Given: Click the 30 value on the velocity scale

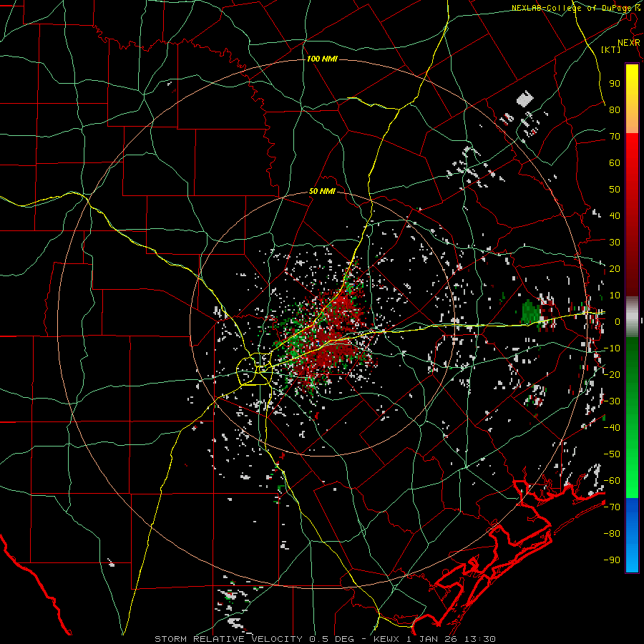Looking at the screenshot, I should click(615, 243).
